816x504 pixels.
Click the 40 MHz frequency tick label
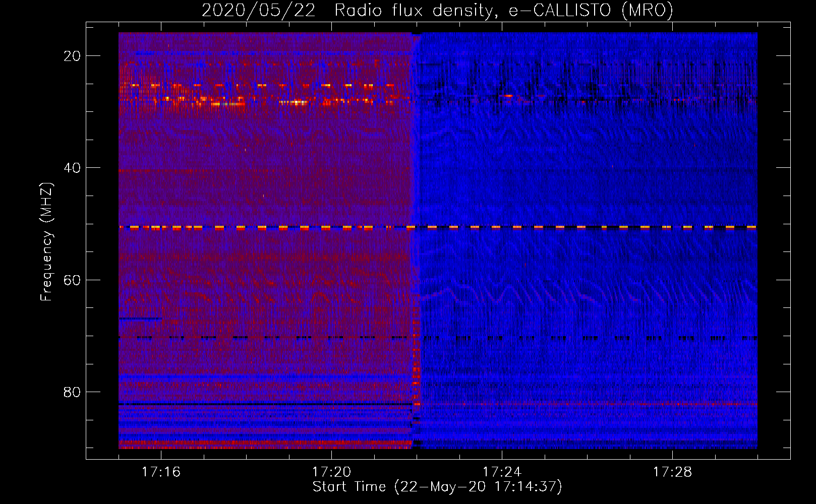pos(72,168)
